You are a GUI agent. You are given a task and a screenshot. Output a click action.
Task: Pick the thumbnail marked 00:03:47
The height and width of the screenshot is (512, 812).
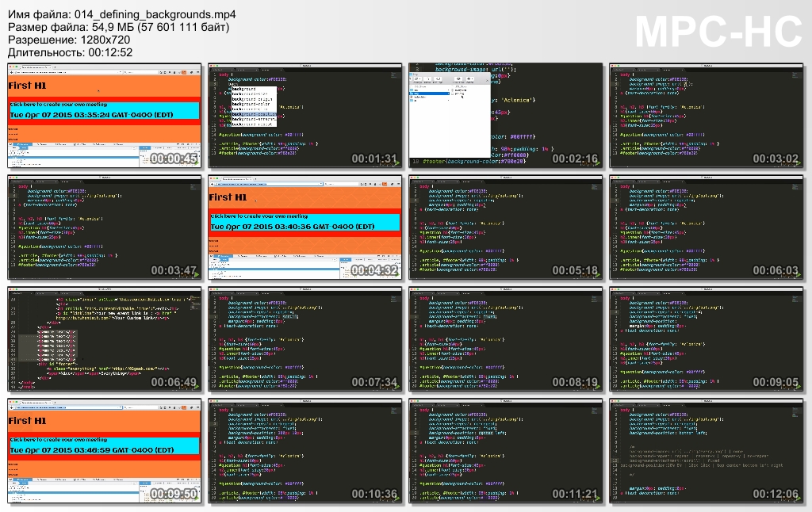click(x=105, y=227)
